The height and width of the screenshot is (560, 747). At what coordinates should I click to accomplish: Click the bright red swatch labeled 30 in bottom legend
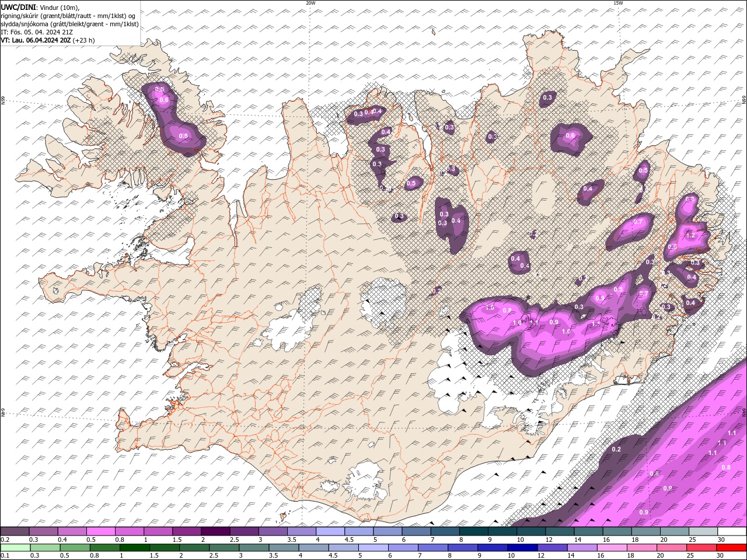(x=731, y=548)
